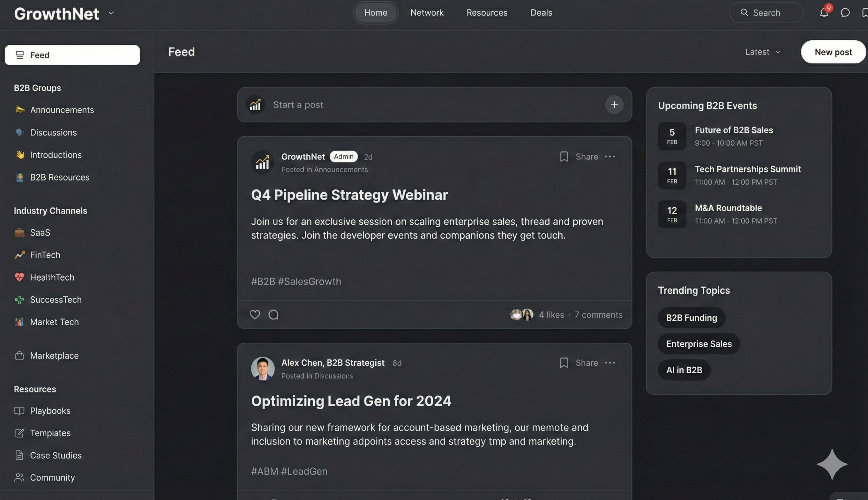This screenshot has height=500, width=868.
Task: Comment on the Q4 Pipeline Strategy Webinar post
Action: 273,314
